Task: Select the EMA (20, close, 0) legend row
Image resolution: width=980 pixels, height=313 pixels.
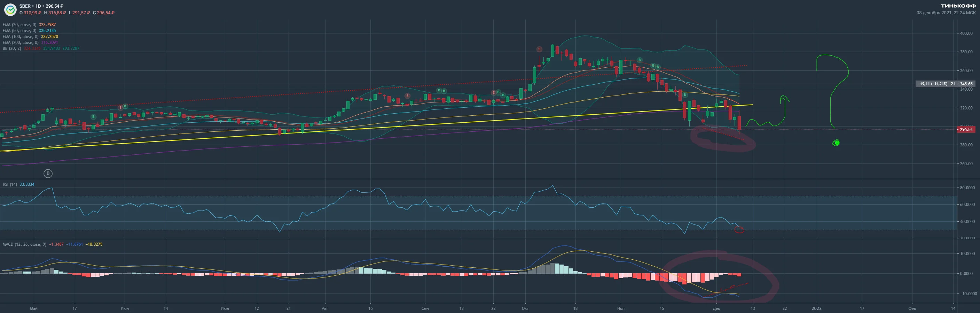Action: [x=29, y=25]
